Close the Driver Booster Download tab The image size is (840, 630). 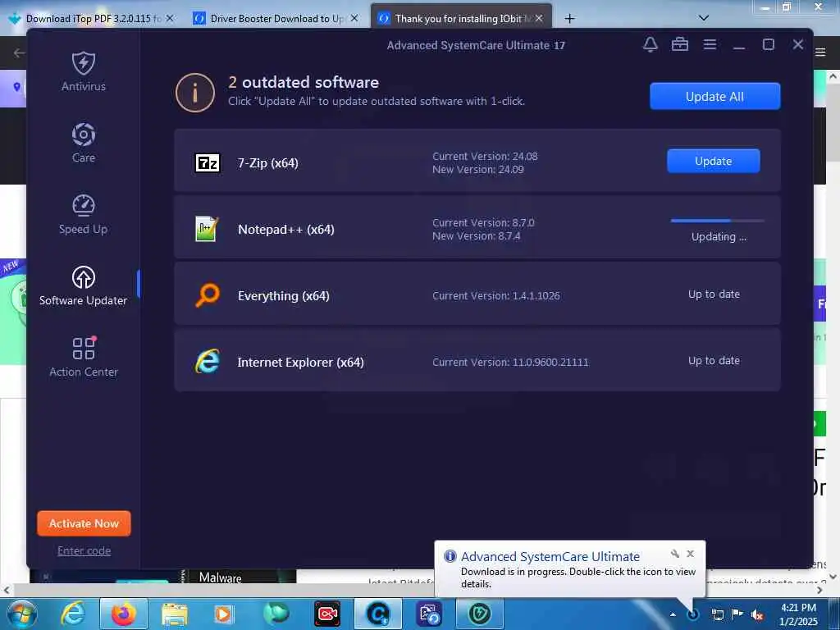pyautogui.click(x=354, y=18)
